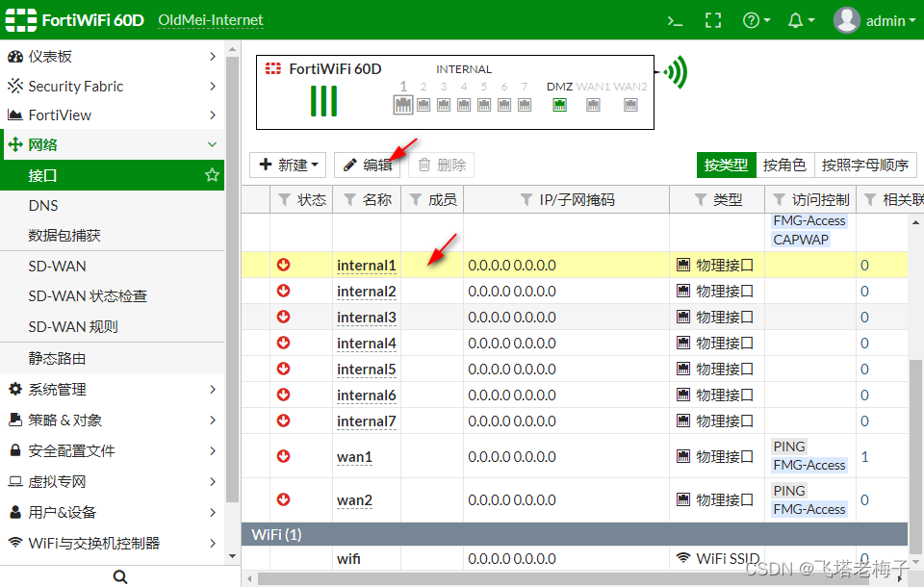Expand the 虚拟专网 VPN menu
Viewport: 924px width, 587px height.
click(112, 481)
